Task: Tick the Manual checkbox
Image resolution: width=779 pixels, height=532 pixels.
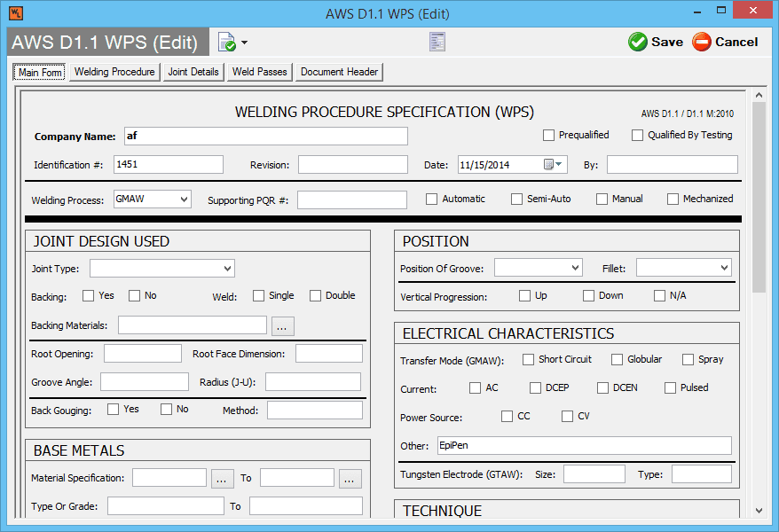Action: tap(602, 199)
